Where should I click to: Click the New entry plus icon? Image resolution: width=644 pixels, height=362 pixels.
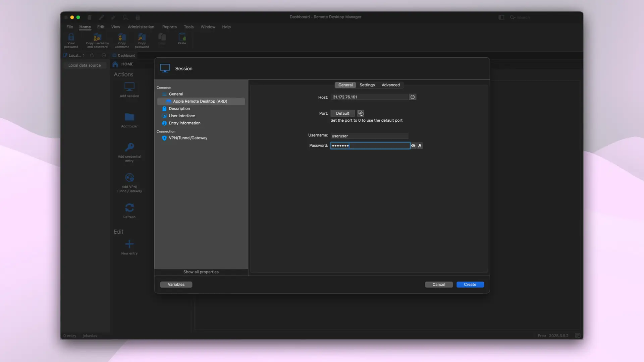tap(129, 243)
